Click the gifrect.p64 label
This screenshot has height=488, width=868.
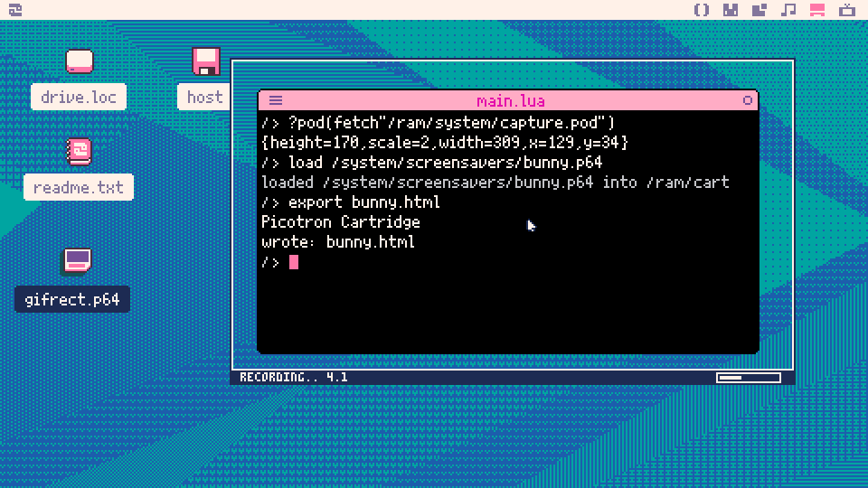coord(72,299)
